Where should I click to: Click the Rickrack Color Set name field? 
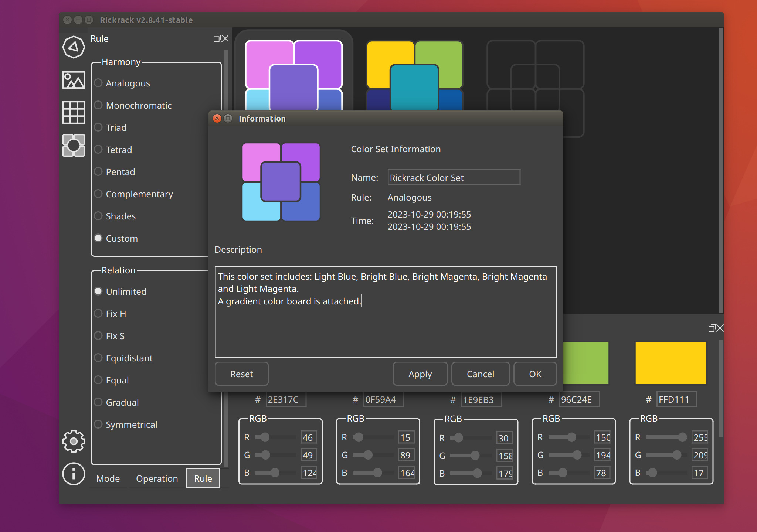point(454,177)
